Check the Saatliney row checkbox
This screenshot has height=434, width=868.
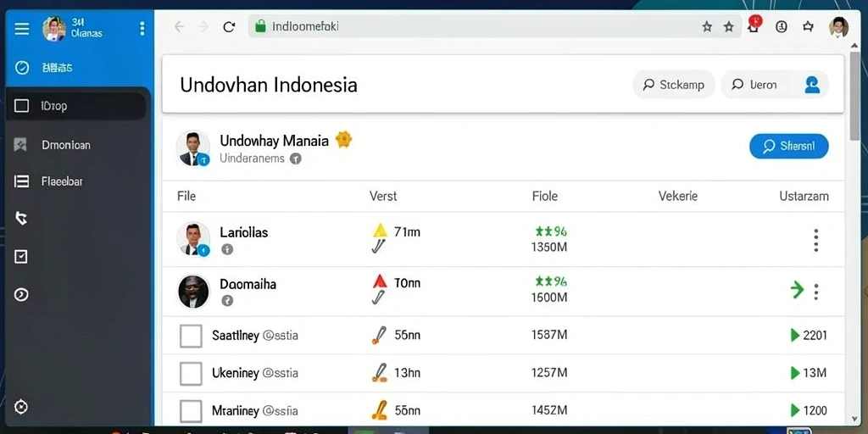point(191,336)
